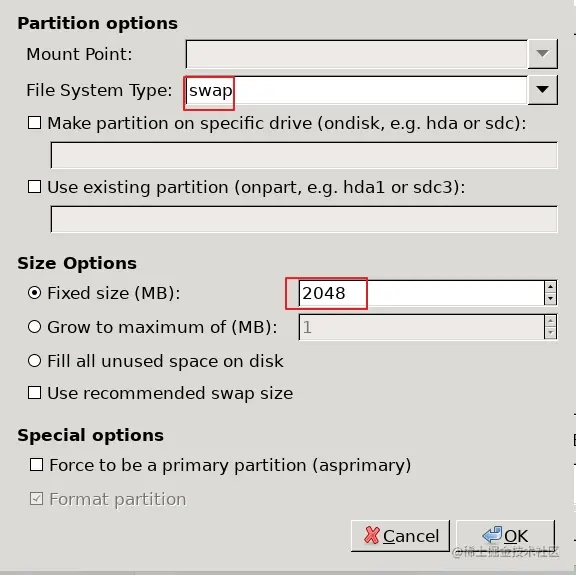
Task: Click the File System Type swap field
Action: click(x=357, y=90)
